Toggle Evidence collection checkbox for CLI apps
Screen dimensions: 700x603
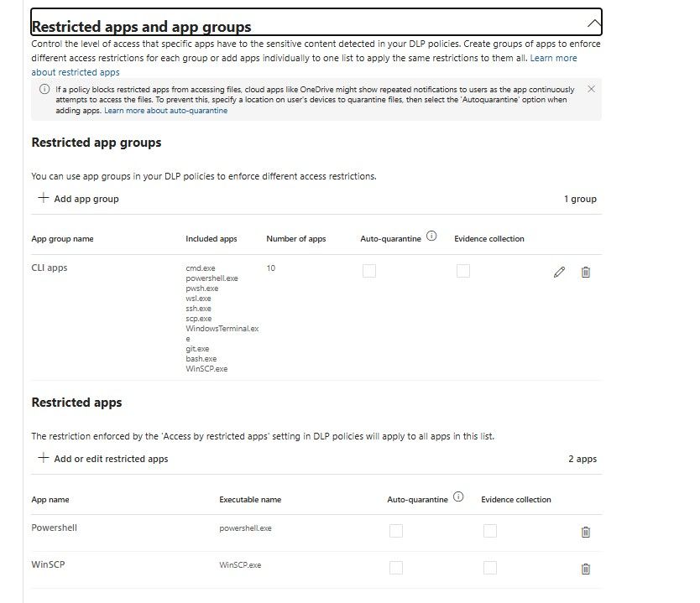click(x=463, y=271)
